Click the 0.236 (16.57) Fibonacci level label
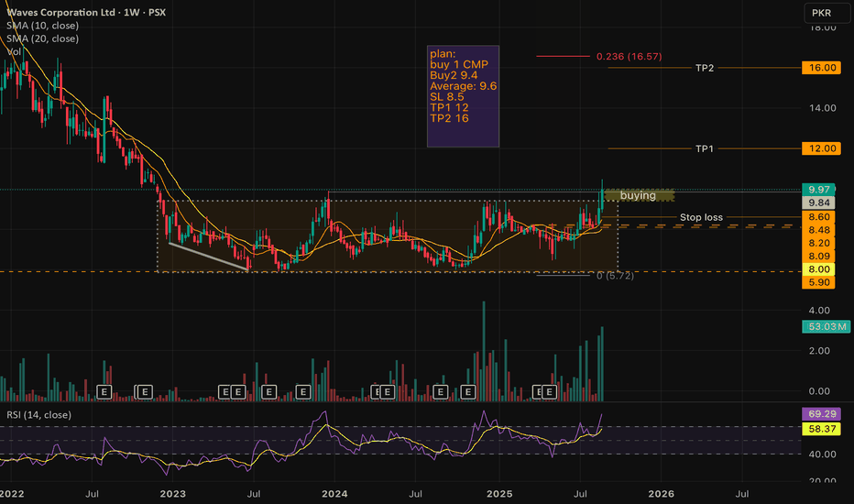The height and width of the screenshot is (504, 854). click(x=630, y=57)
